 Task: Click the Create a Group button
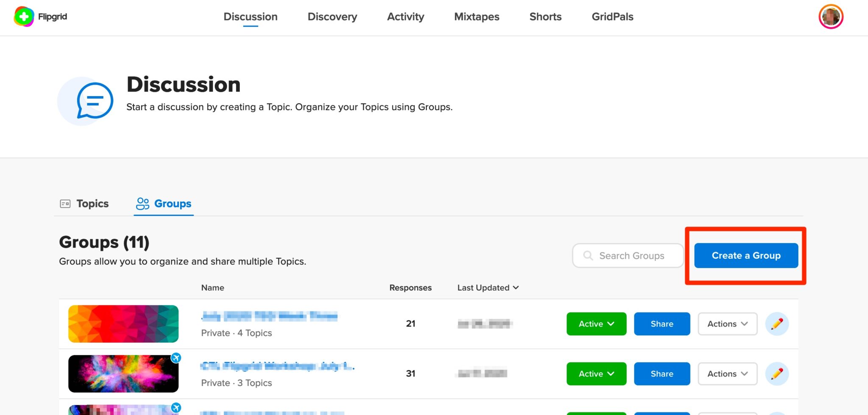pyautogui.click(x=746, y=255)
